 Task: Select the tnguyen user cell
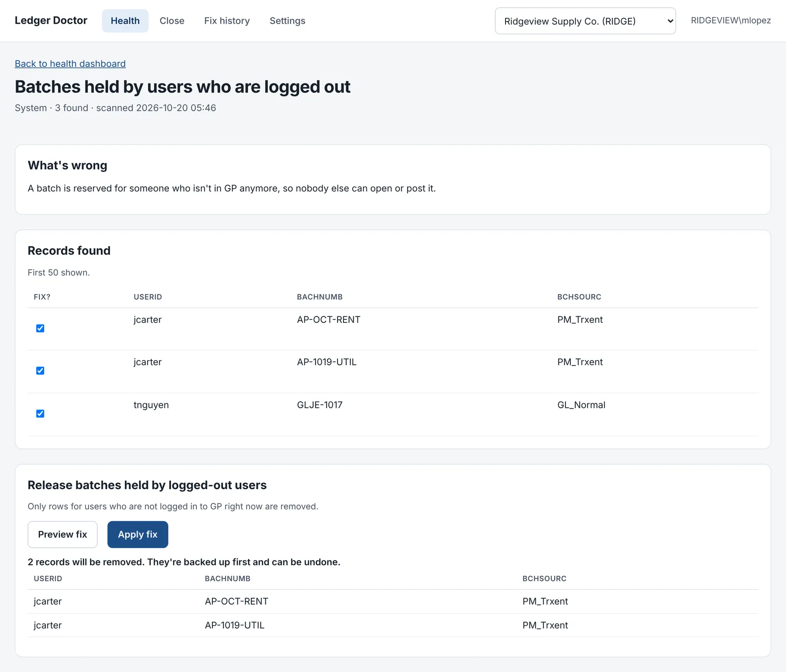[x=151, y=405]
